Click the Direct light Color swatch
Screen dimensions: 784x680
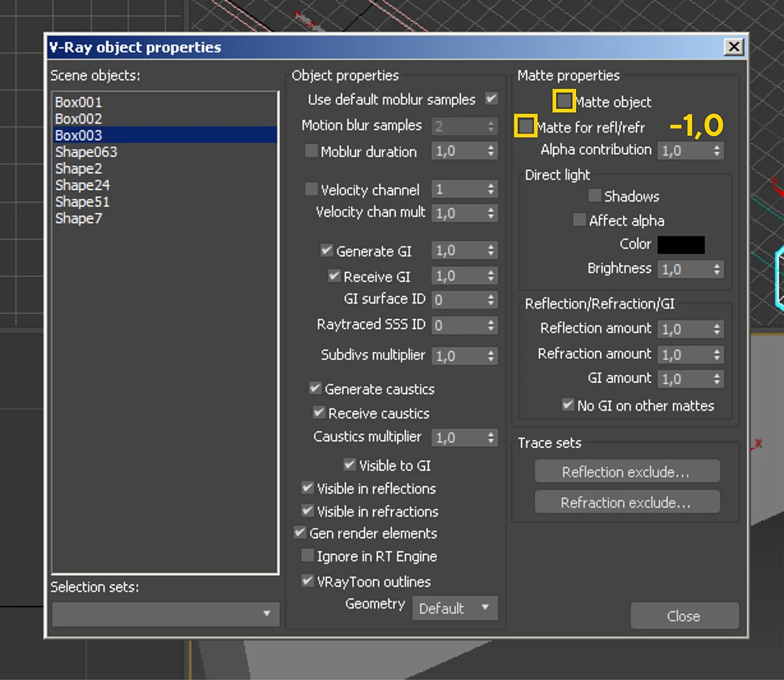[x=681, y=245]
